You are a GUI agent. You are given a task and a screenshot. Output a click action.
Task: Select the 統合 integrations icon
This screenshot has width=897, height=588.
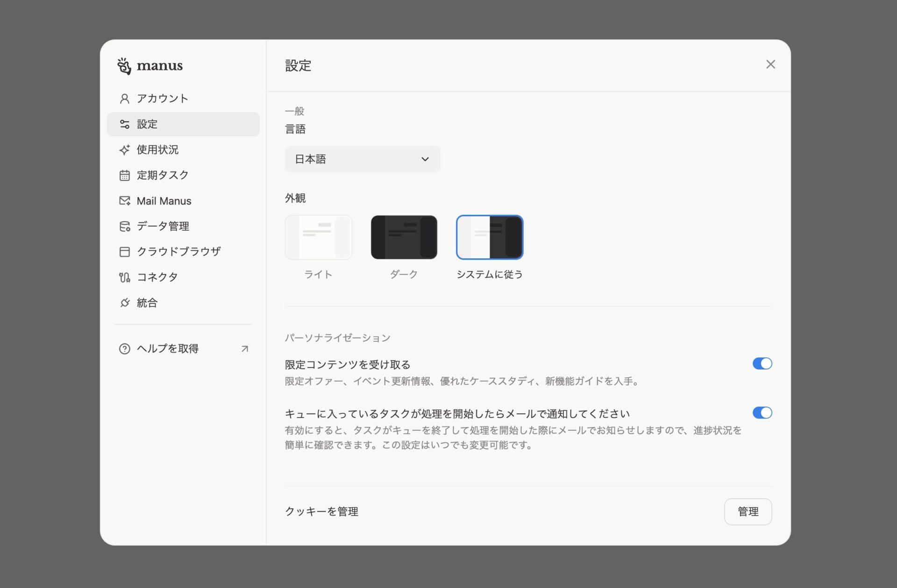point(124,303)
